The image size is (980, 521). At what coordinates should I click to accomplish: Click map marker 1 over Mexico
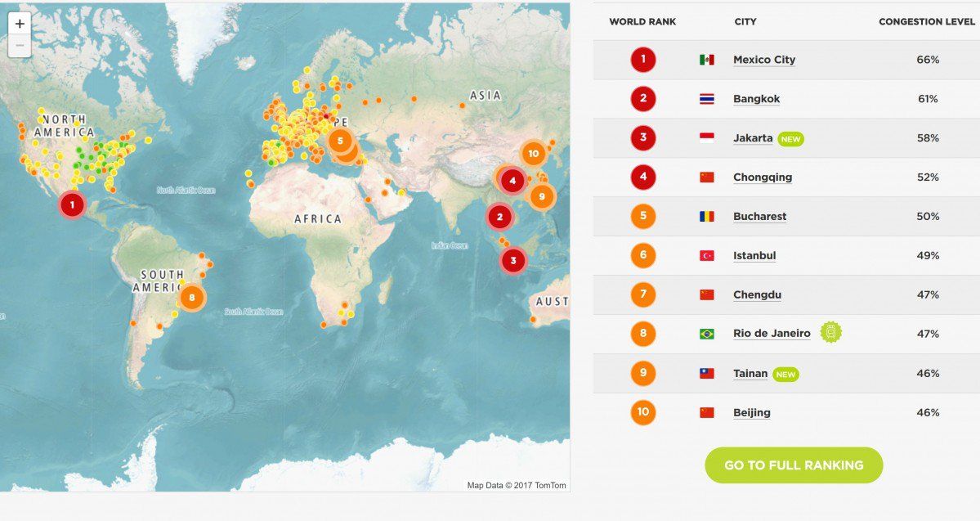coord(73,204)
